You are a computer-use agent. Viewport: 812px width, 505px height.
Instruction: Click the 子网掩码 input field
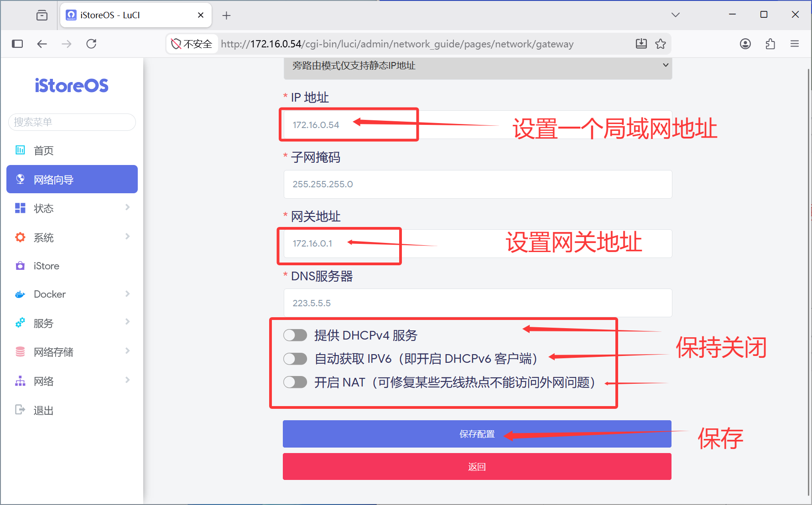[478, 184]
